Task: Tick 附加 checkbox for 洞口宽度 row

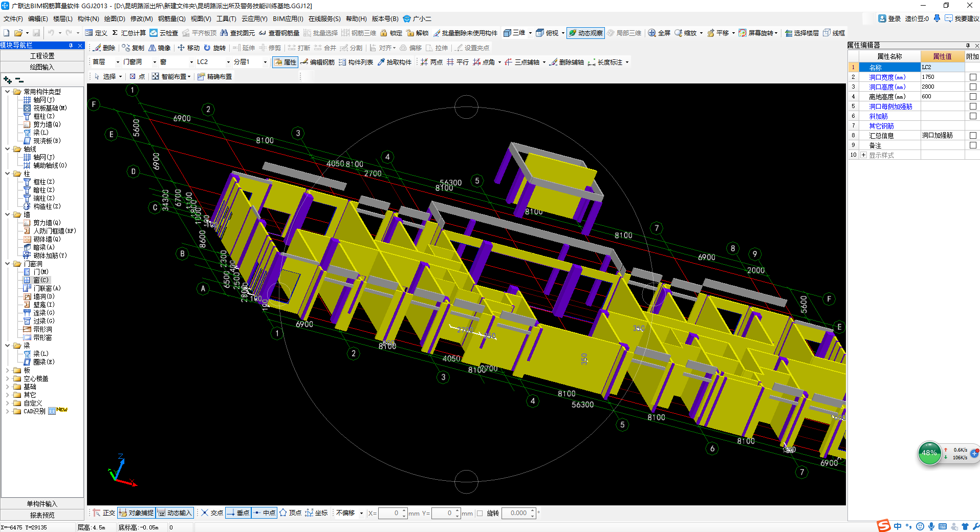Action: (973, 77)
